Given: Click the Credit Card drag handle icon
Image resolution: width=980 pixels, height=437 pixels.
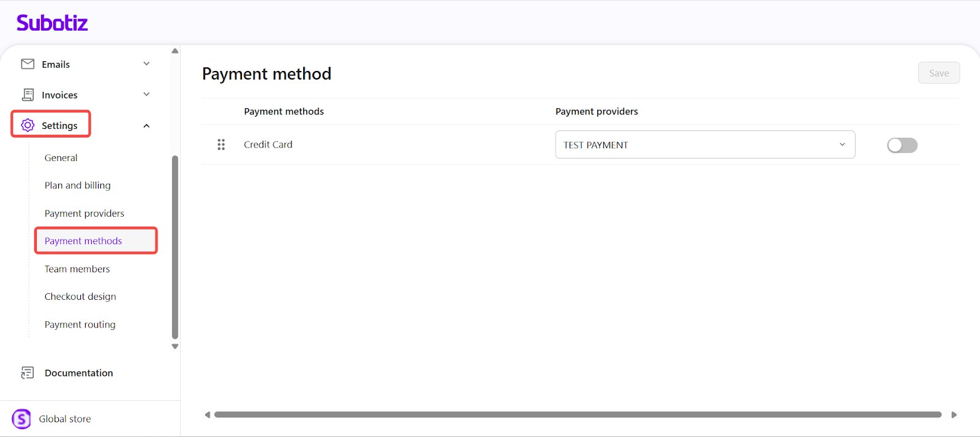Looking at the screenshot, I should (x=221, y=144).
